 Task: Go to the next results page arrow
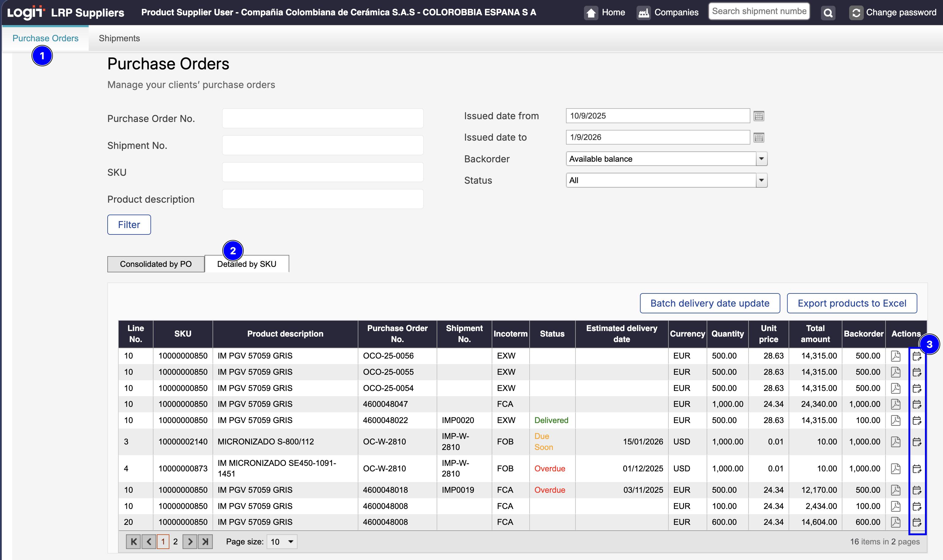point(190,542)
